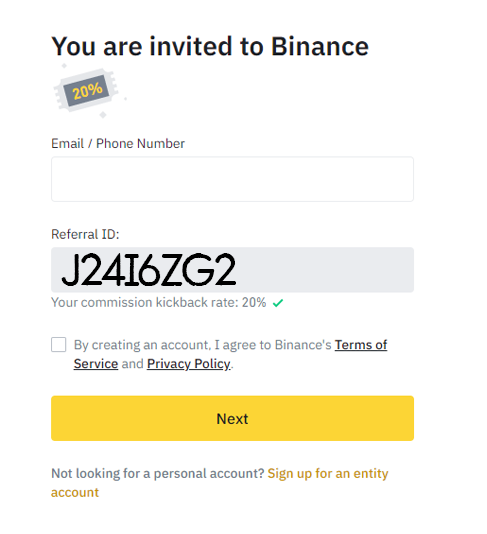Click the green checkmark beside kickback rate
This screenshot has height=534, width=487.
(278, 302)
